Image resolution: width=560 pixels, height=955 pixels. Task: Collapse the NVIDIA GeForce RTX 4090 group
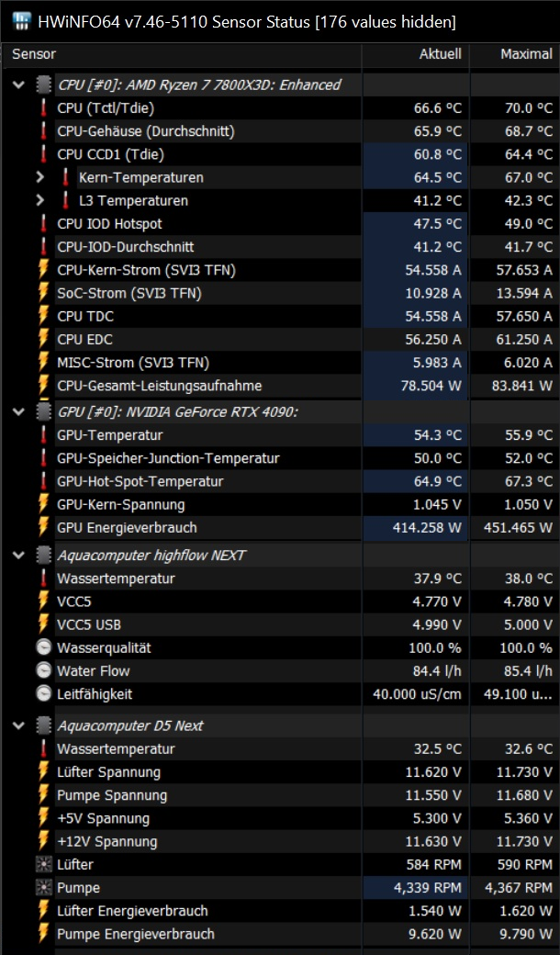tap(18, 411)
